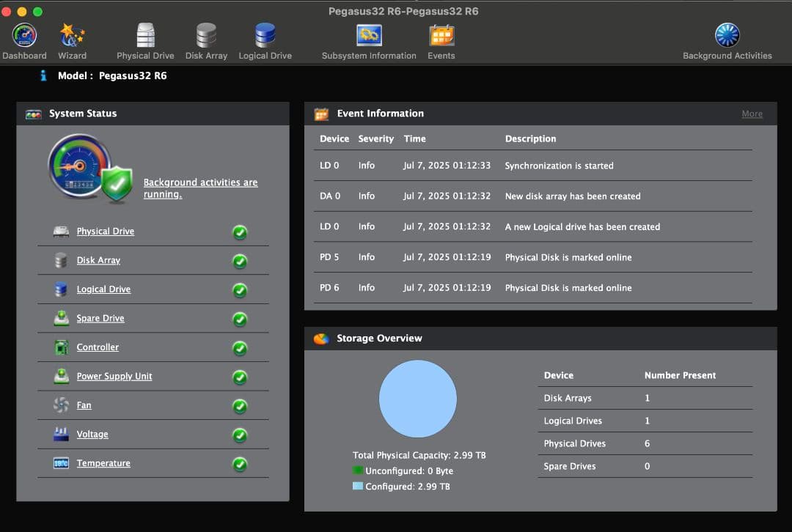Screen dimensions: 792x532
Task: Launch the Wizard from the toolbar
Action: 72,36
